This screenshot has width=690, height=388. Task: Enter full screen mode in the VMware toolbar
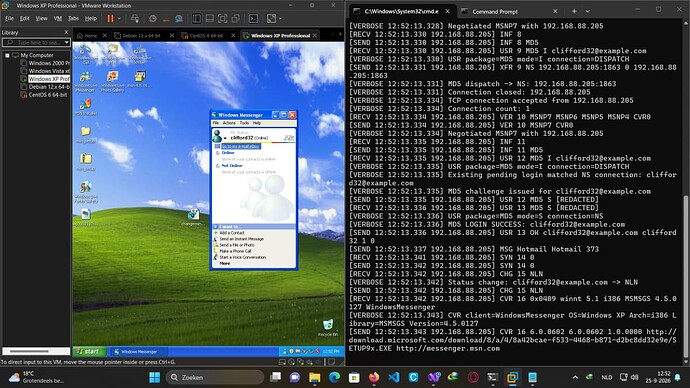(x=223, y=18)
